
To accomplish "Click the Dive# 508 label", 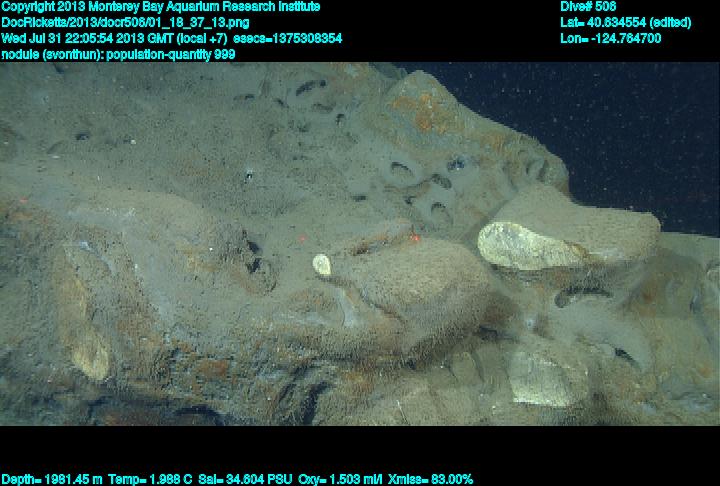I will pyautogui.click(x=588, y=7).
